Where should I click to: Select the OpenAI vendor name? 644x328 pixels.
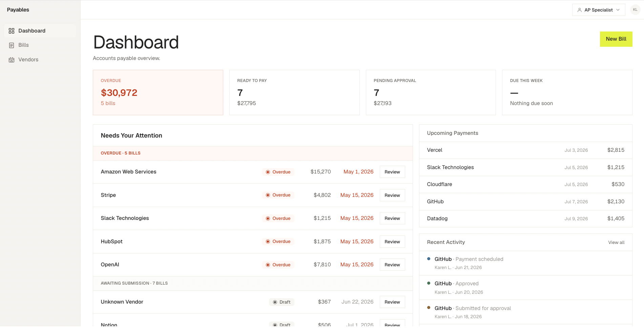click(110, 265)
